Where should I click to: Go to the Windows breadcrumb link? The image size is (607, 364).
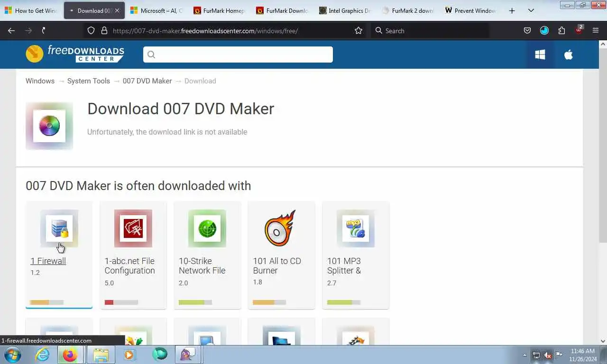pos(40,81)
